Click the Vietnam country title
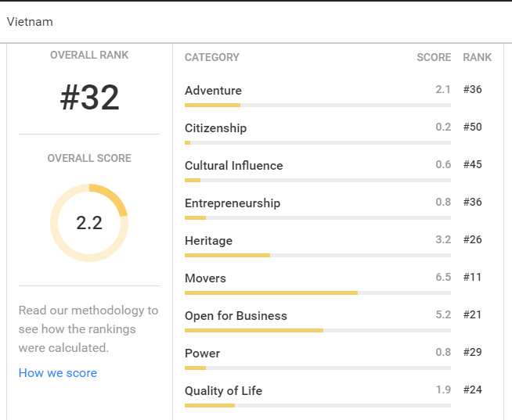512x420 pixels. 30,22
